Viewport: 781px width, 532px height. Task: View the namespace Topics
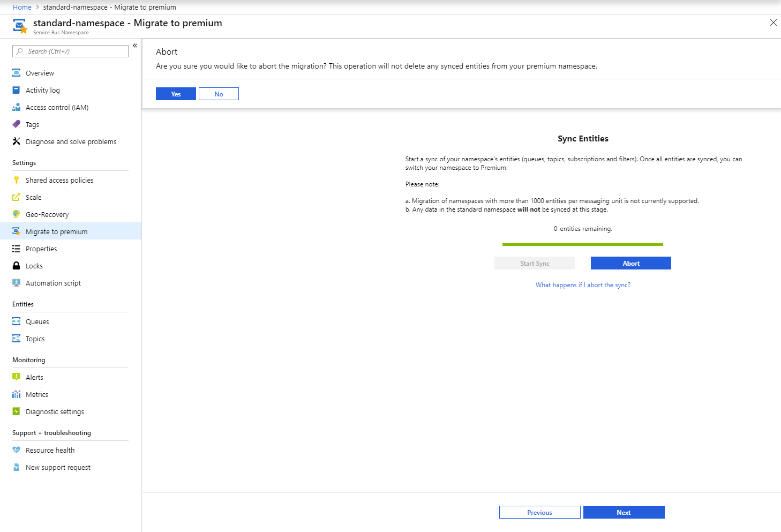35,339
